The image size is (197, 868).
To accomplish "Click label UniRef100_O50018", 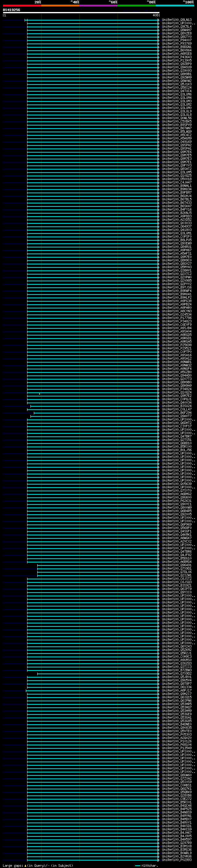I will (176, 179).
